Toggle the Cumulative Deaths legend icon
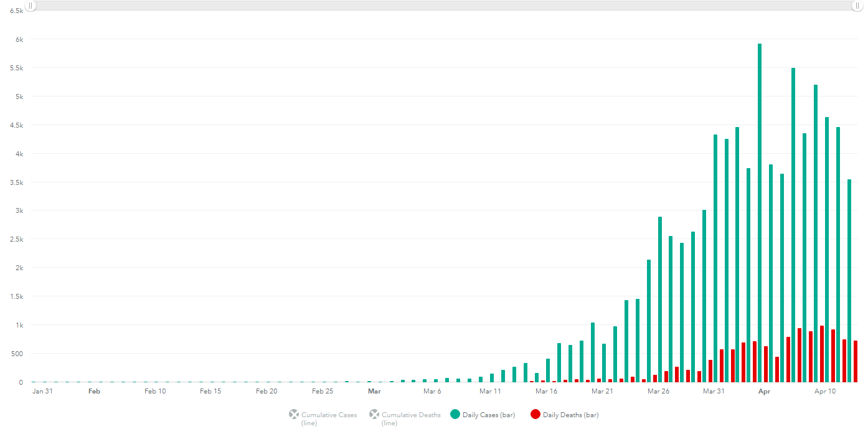868x429 pixels. click(374, 415)
